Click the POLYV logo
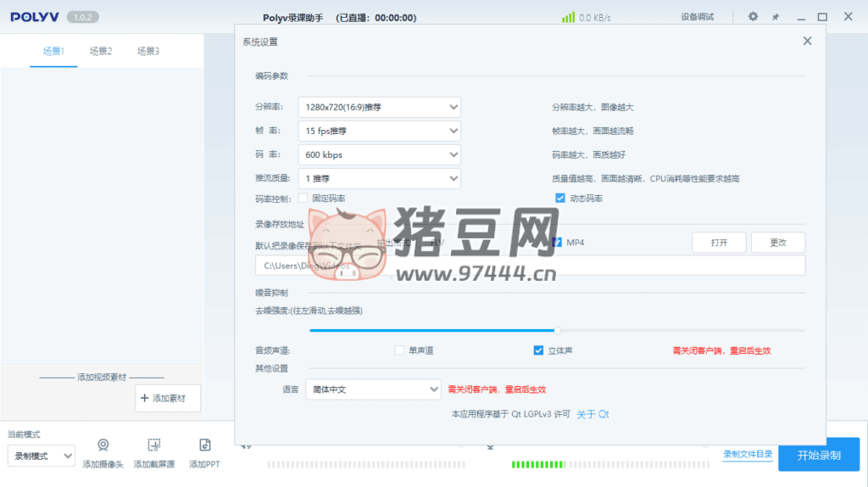This screenshot has width=868, height=487. click(x=34, y=17)
